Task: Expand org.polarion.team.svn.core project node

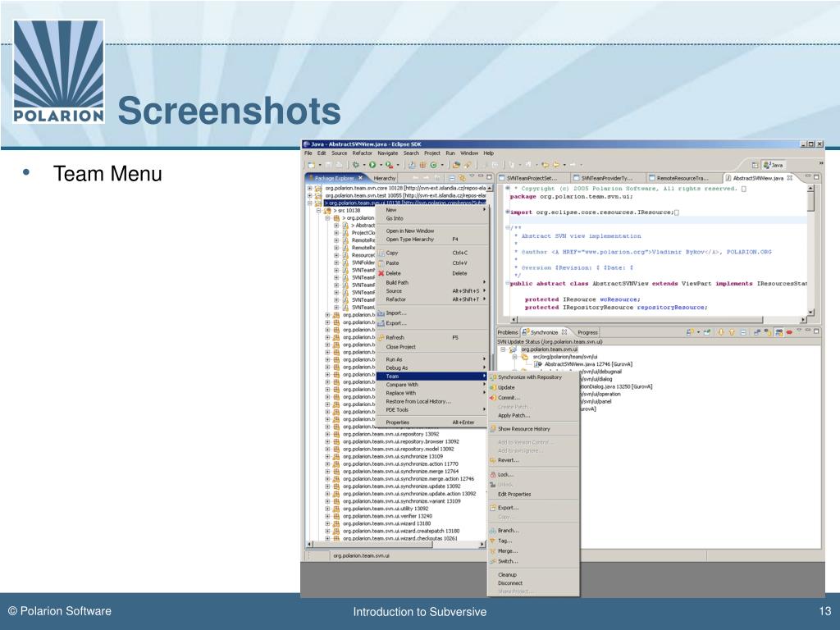Action: click(x=309, y=189)
